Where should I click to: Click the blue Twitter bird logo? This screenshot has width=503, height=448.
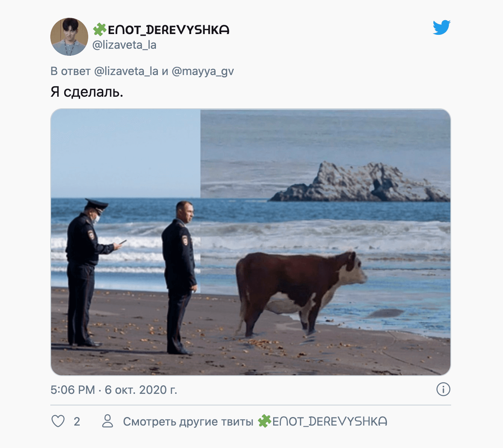click(441, 27)
